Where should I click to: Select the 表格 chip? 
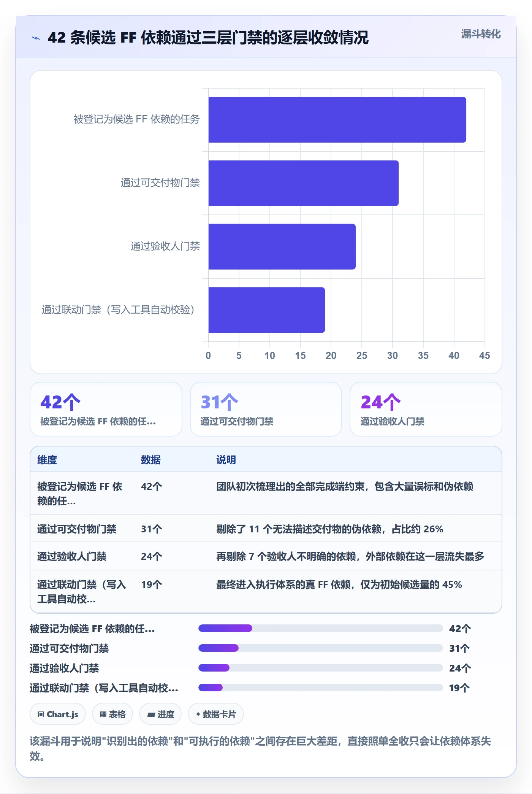click(x=112, y=714)
